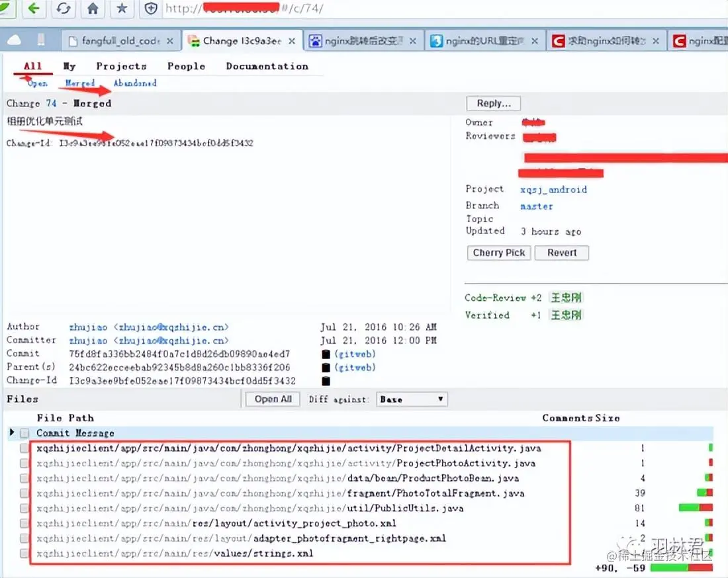The height and width of the screenshot is (578, 728).
Task: Open the browser home page icon
Action: pyautogui.click(x=93, y=9)
